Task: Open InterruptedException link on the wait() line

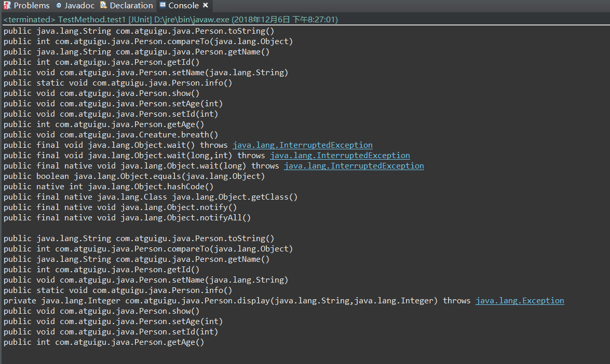Action: coord(302,145)
